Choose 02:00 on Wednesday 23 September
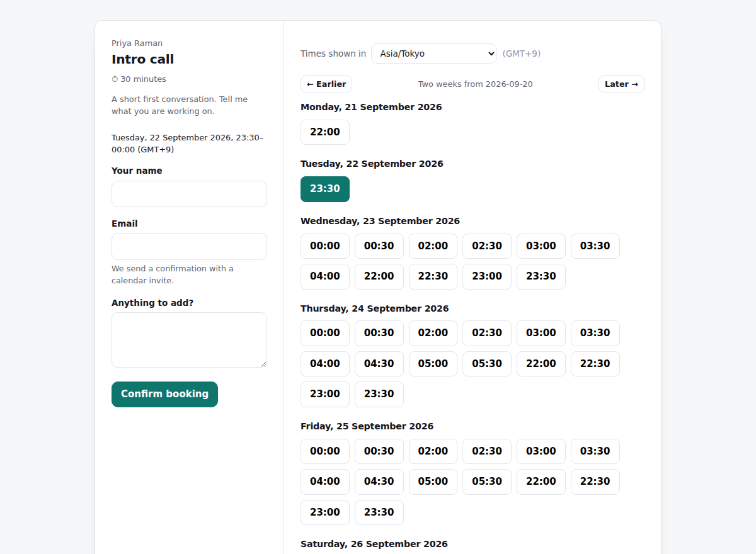This screenshot has height=554, width=756. tap(433, 246)
